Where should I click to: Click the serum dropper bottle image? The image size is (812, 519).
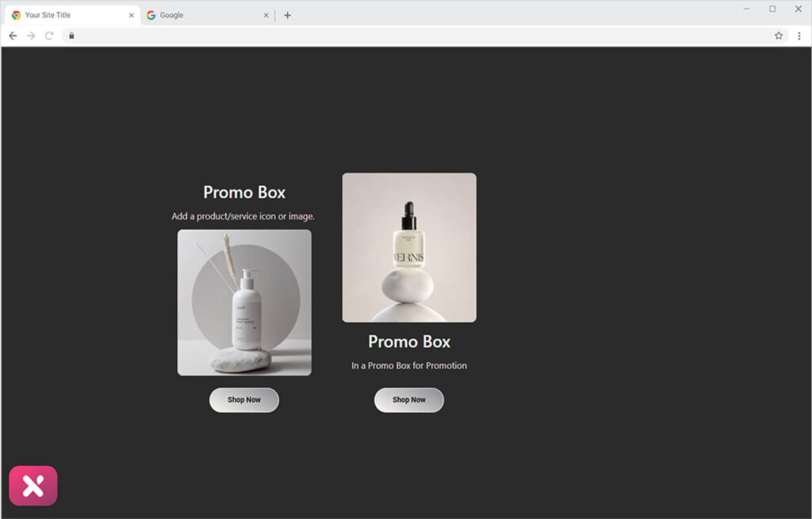pyautogui.click(x=409, y=247)
